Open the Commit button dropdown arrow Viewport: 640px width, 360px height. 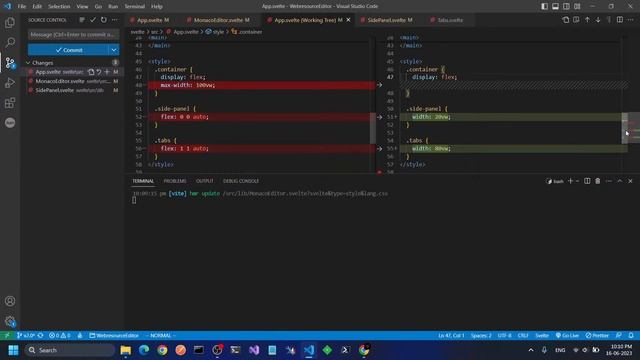tap(113, 50)
